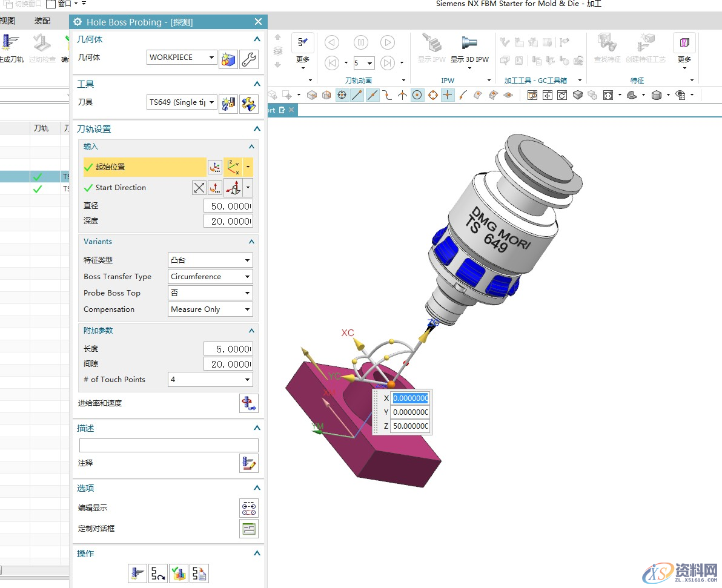
Task: Open the Compensation dropdown showing Measure Only
Action: tap(210, 309)
